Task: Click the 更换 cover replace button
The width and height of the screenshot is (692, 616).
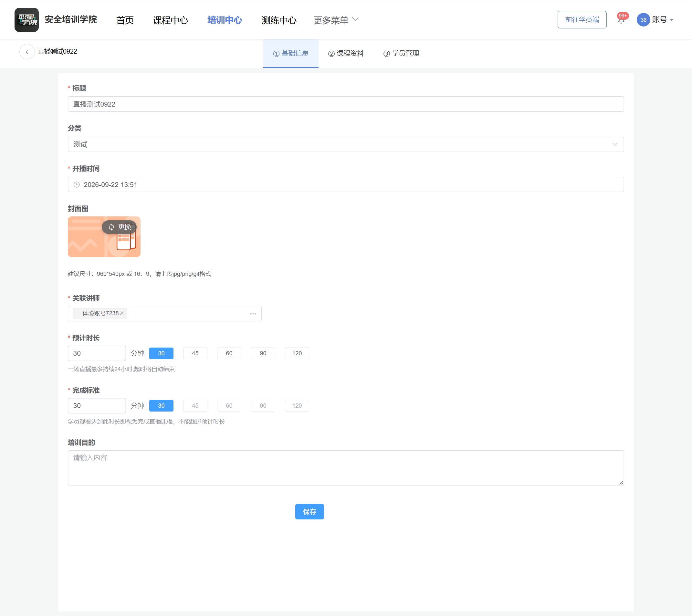Action: [x=119, y=227]
